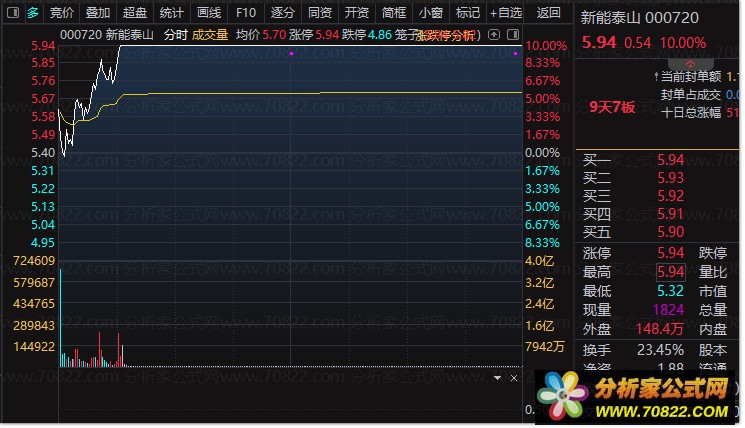The width and height of the screenshot is (745, 428).
Task: Click the magenta marker at chart right end
Action: pos(516,54)
